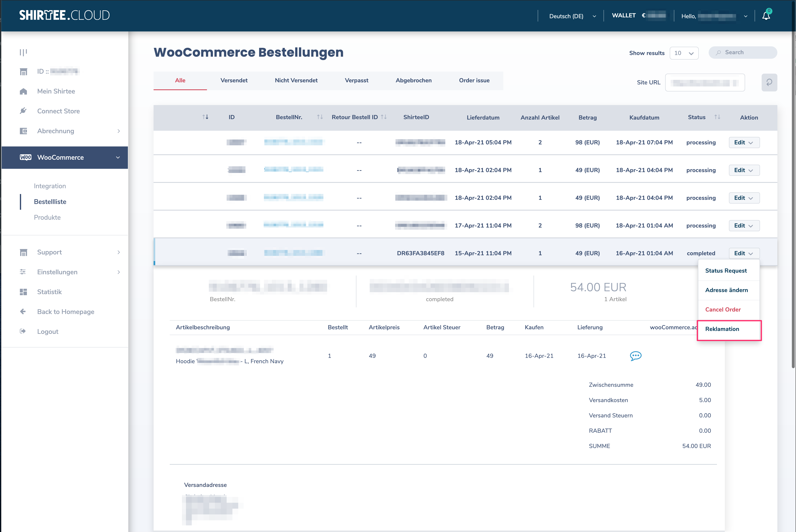Click the Logout link

pos(48,332)
